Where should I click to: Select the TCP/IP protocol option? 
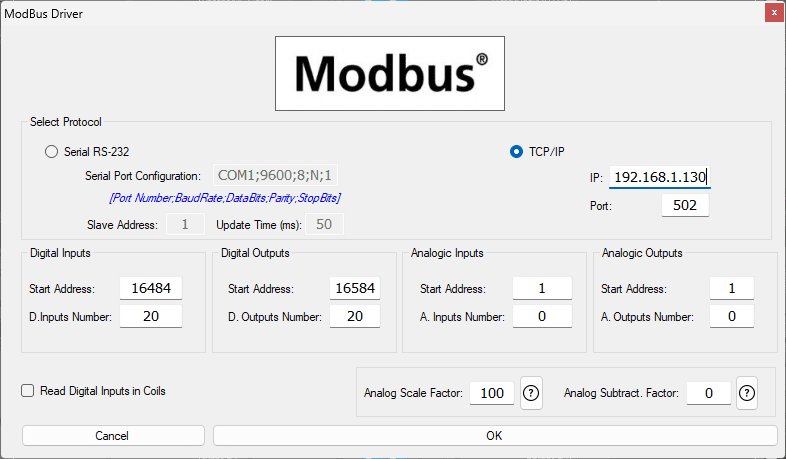[x=516, y=152]
